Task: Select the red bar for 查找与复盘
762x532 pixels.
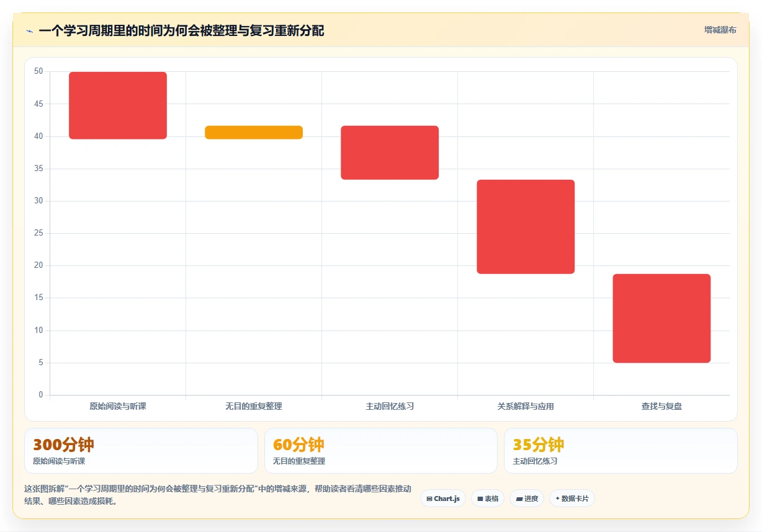Action: point(661,318)
